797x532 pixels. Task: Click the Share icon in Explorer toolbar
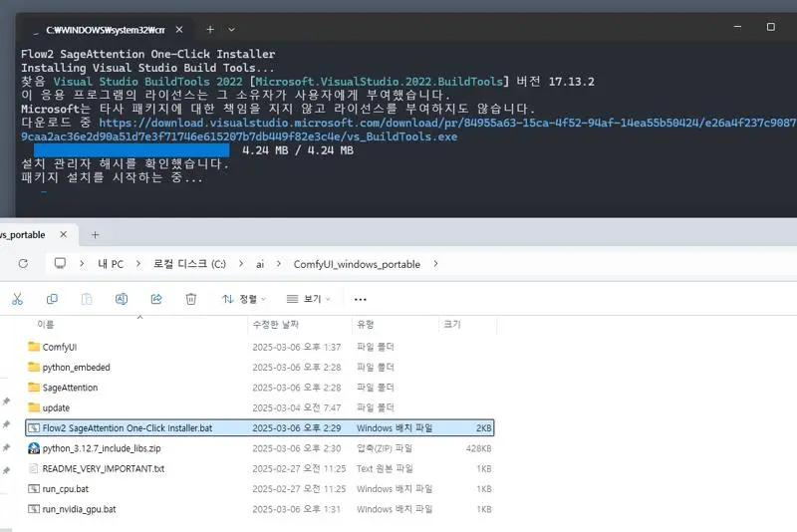pyautogui.click(x=156, y=299)
